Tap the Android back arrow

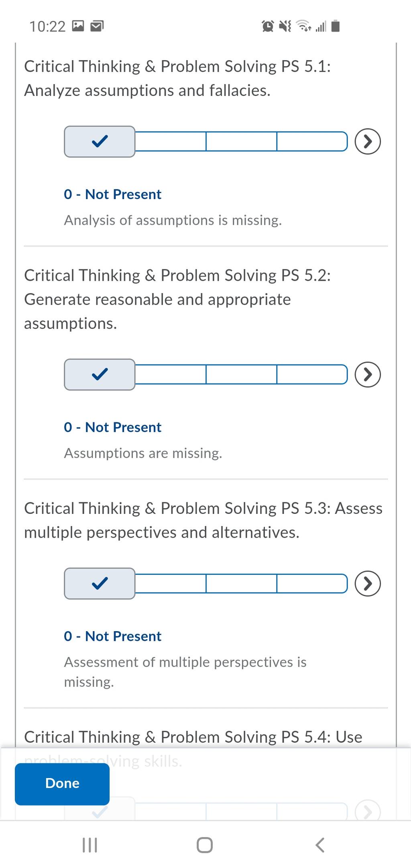[x=320, y=845]
